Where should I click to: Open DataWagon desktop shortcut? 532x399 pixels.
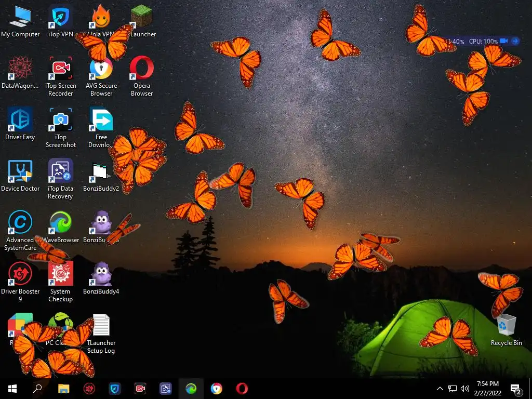click(20, 73)
